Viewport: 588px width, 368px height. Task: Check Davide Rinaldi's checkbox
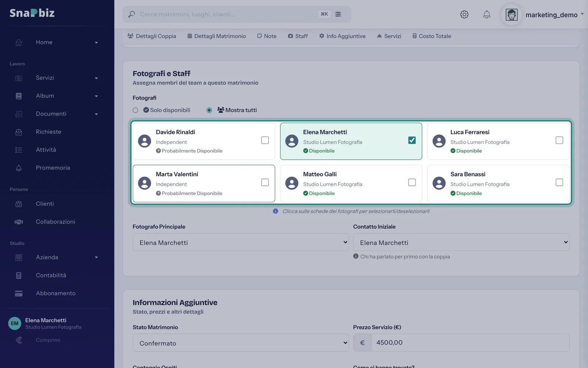click(265, 140)
